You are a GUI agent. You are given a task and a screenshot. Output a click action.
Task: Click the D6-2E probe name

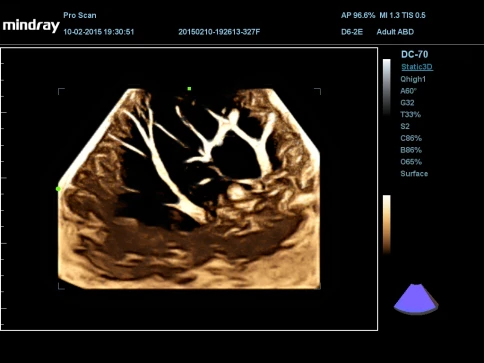tap(352, 32)
